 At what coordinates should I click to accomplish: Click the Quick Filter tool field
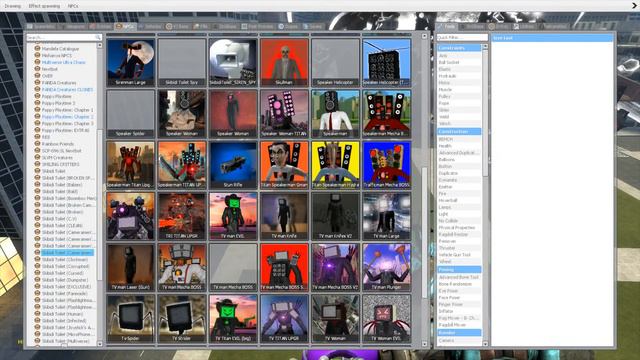[x=462, y=37]
